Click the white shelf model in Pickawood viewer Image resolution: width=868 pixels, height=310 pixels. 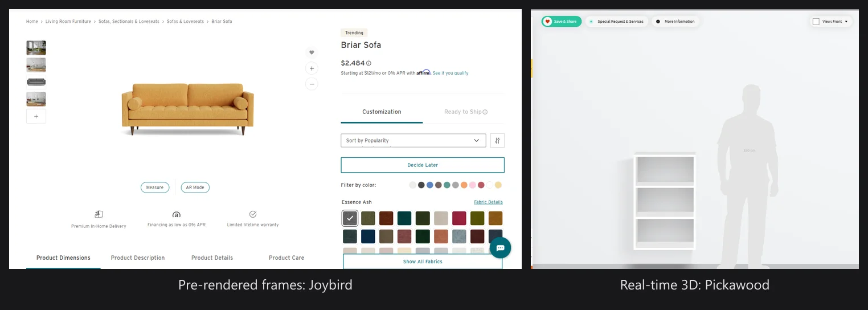point(665,201)
